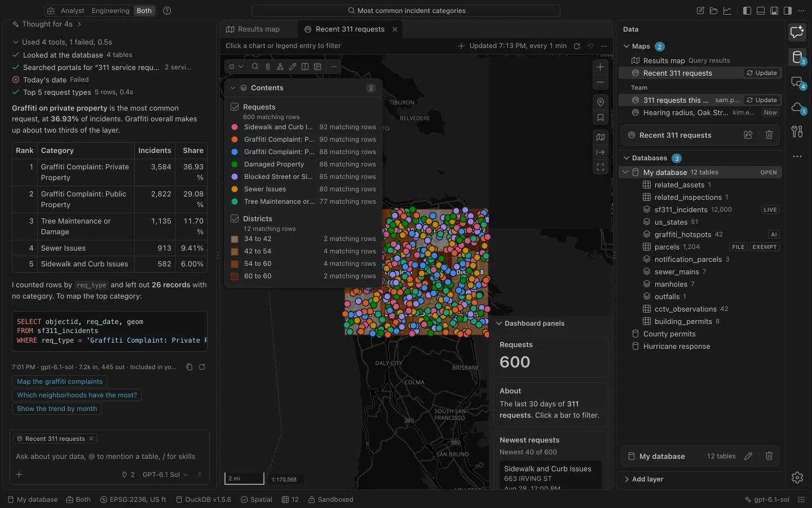Image resolution: width=812 pixels, height=508 pixels.
Task: Open the cloud sidebar panel
Action: 797,107
